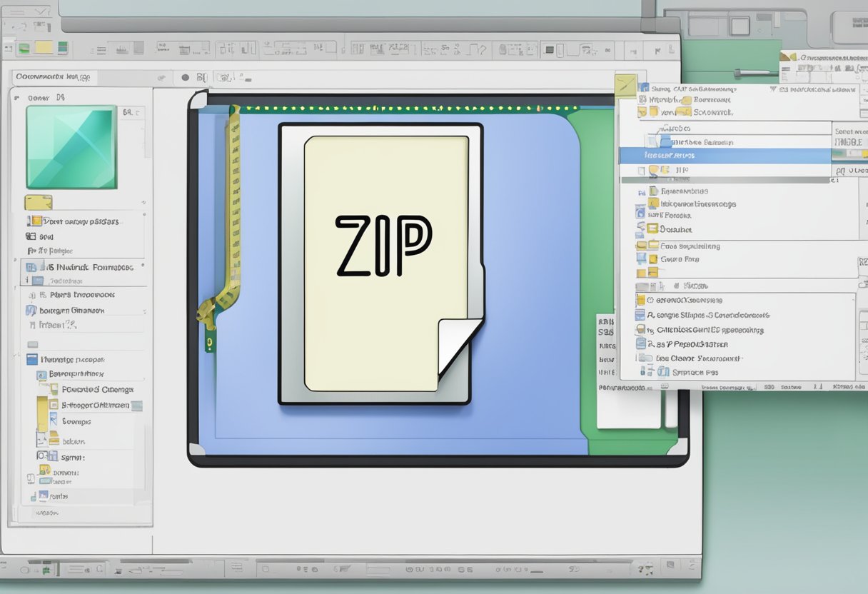Open the dropdown arrow at the second left sidebar row
868x594 pixels.
pos(145,311)
